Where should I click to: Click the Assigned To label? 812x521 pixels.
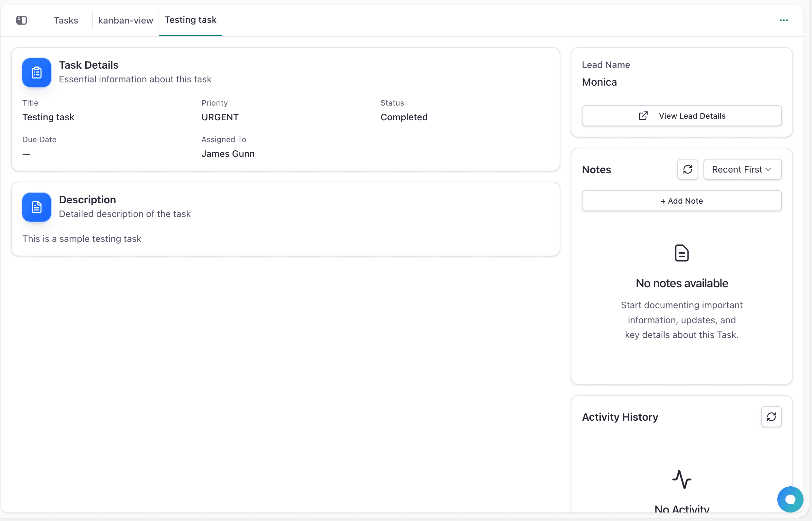(224, 139)
